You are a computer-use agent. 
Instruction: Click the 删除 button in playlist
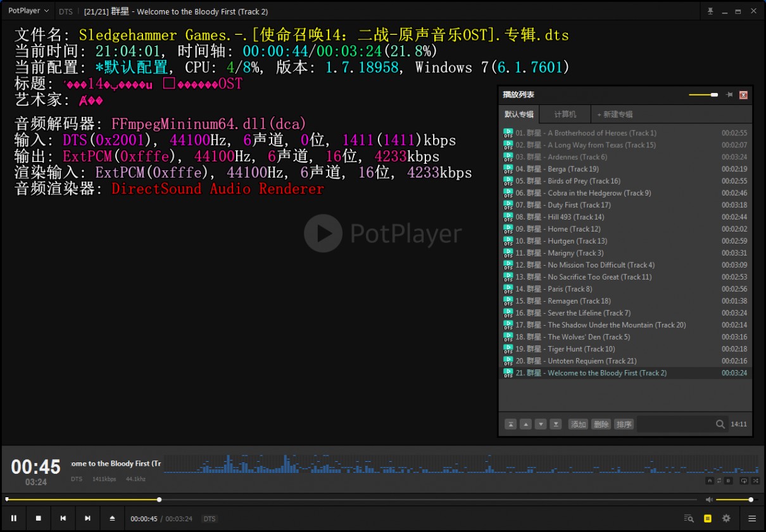(x=601, y=424)
